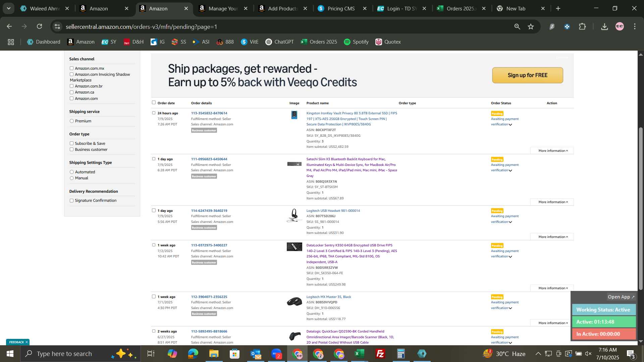644x362 pixels.
Task: Check the Signature Confirmation filter
Action: tap(71, 200)
